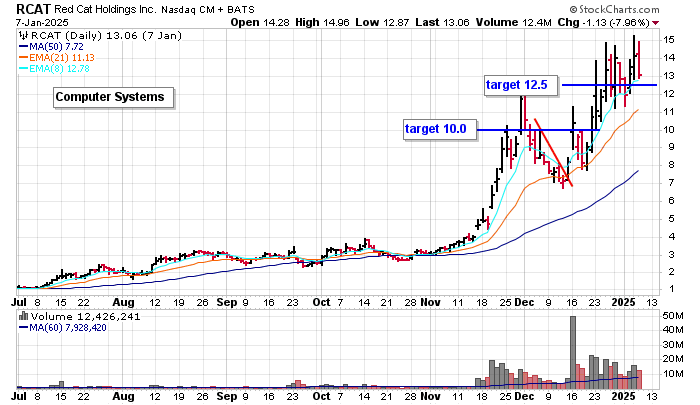Click the MA(60) 7,928,420 volume legend
Screen dimensions: 700x405
click(62, 328)
